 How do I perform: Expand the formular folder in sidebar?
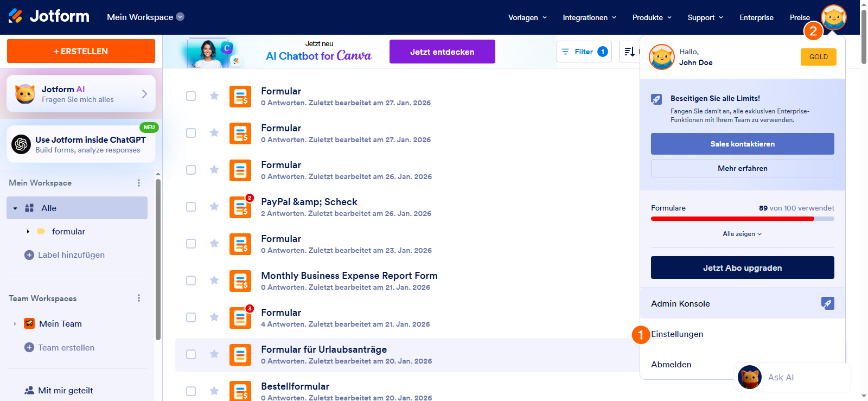pyautogui.click(x=28, y=232)
